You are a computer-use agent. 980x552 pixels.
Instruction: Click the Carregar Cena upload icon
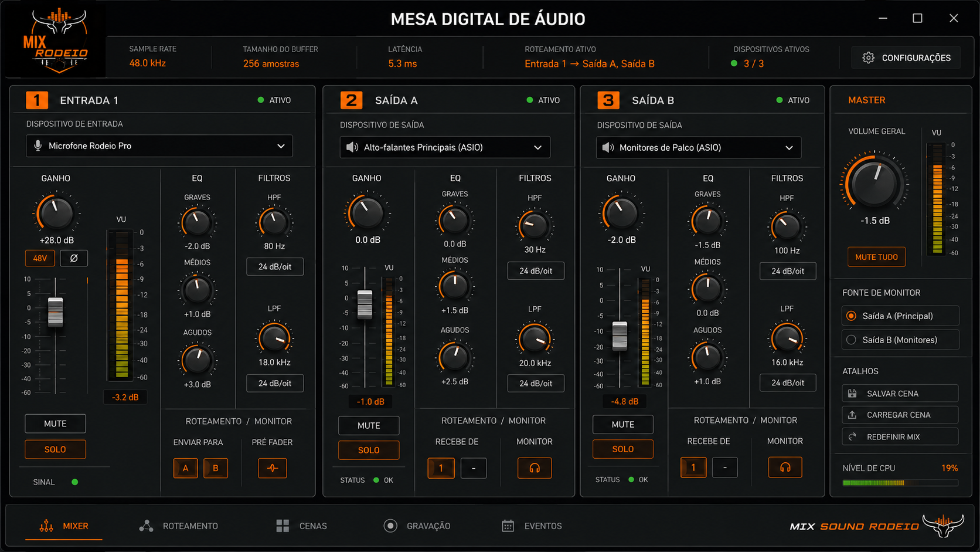[x=853, y=415]
